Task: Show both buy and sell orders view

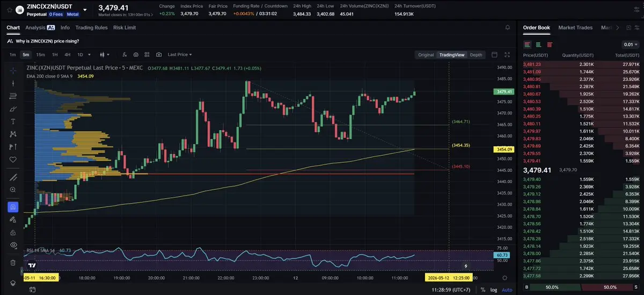Action: click(528, 45)
